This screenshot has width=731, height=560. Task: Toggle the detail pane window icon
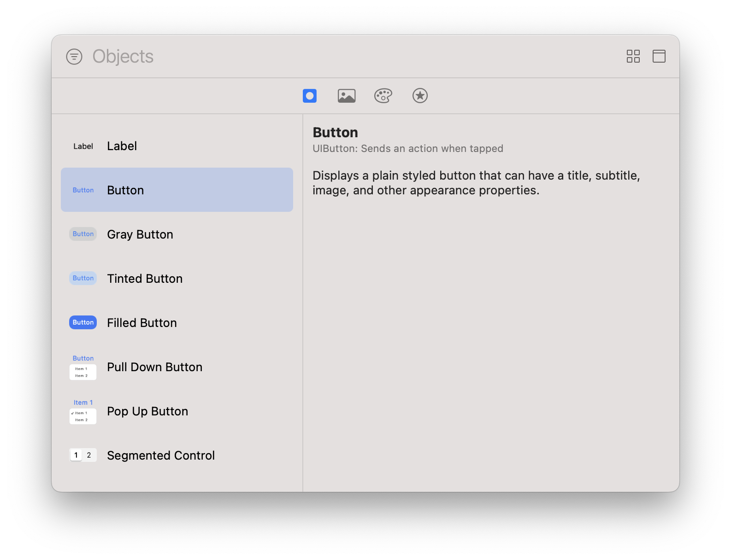(659, 56)
